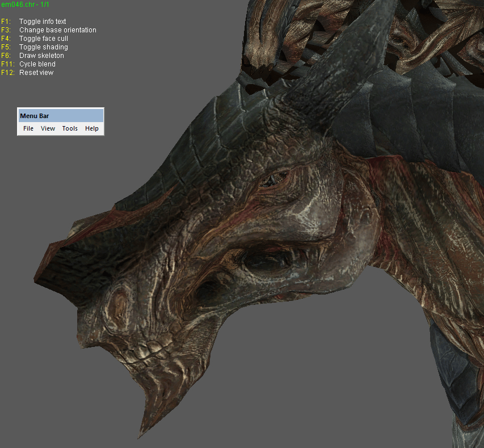Open the Help menu
This screenshot has width=484, height=448.
point(92,128)
